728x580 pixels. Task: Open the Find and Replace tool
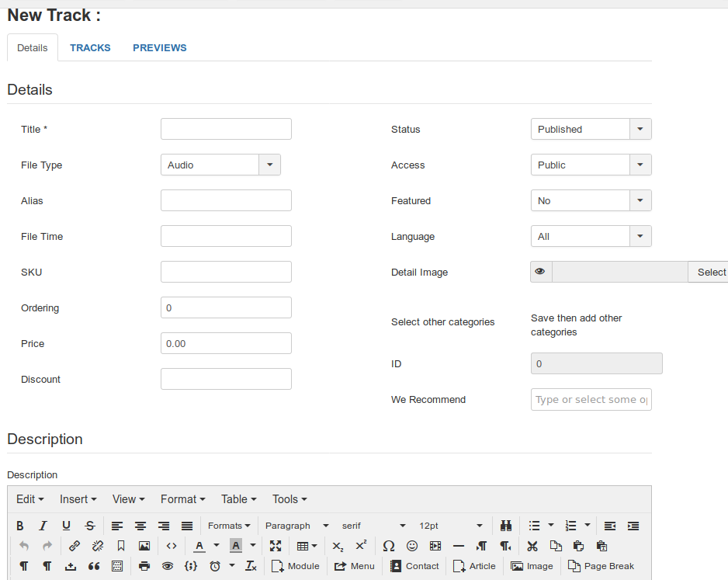pos(506,526)
